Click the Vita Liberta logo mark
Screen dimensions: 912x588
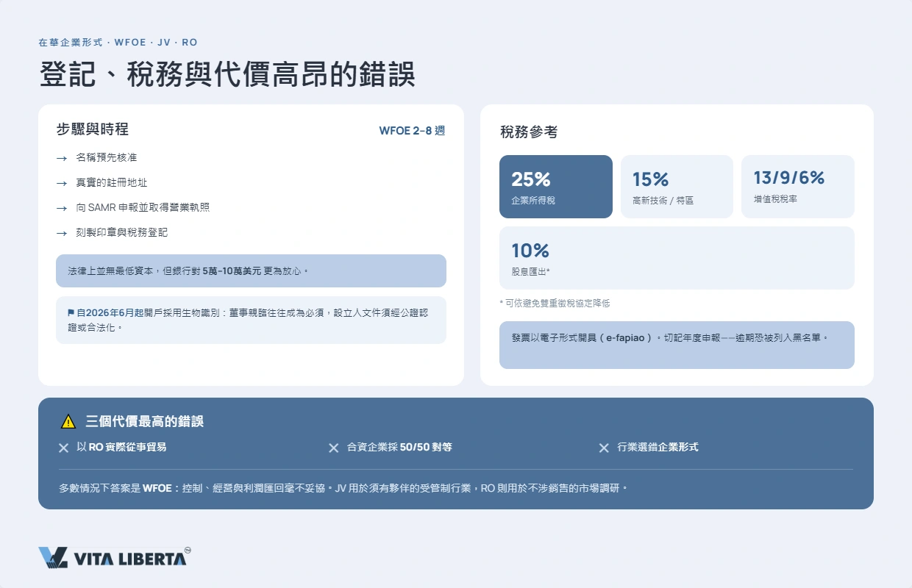(53, 558)
